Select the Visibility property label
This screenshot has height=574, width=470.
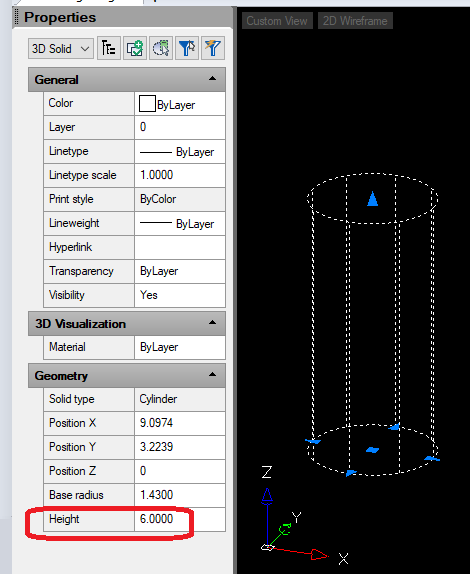[67, 295]
